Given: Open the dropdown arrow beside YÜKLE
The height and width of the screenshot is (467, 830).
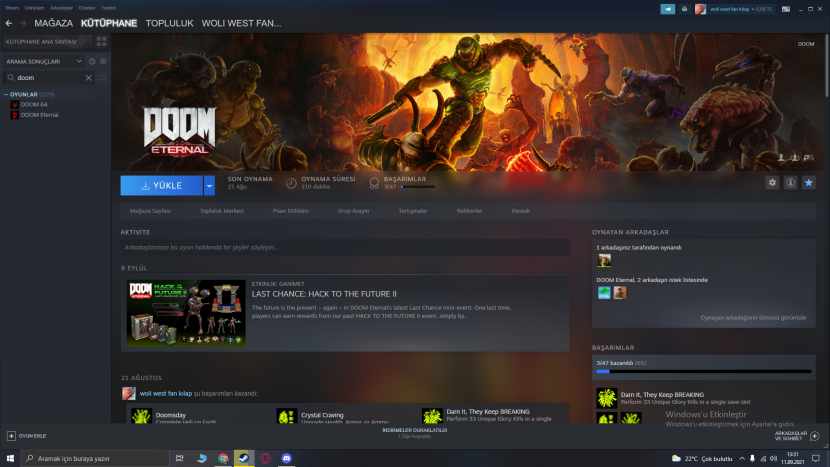Looking at the screenshot, I should pos(209,185).
